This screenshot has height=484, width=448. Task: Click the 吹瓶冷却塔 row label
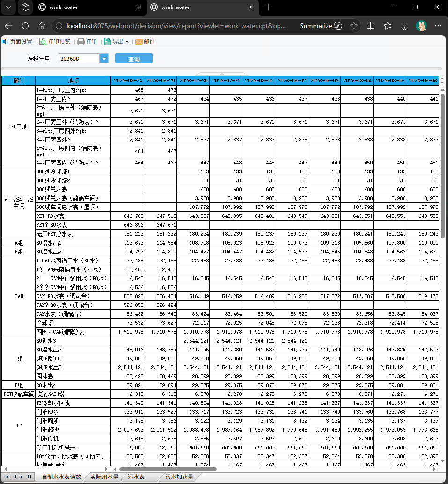point(73,394)
